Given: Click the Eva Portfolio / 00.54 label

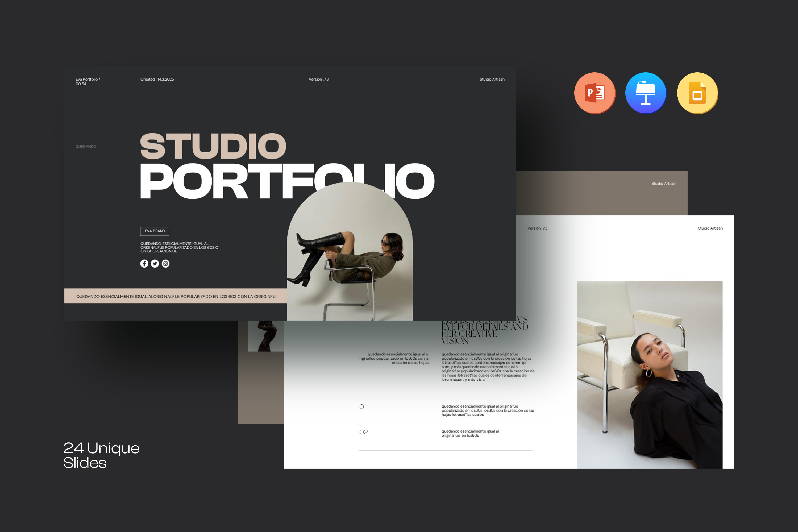Looking at the screenshot, I should pyautogui.click(x=88, y=81).
